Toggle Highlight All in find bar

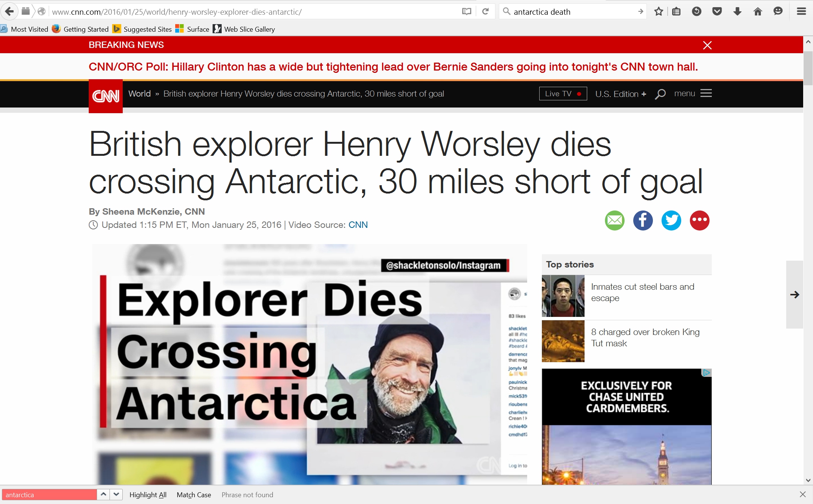tap(148, 495)
